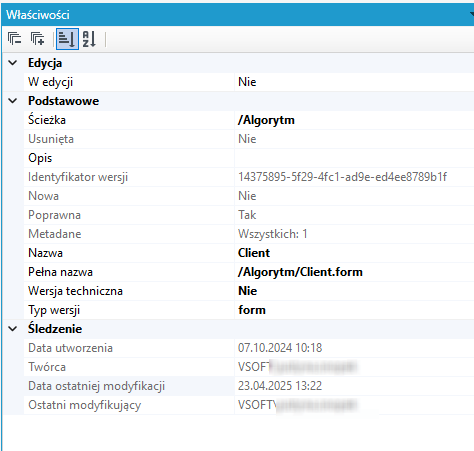Select the Metadane property label
Screen dimensions: 474x451
55,234
